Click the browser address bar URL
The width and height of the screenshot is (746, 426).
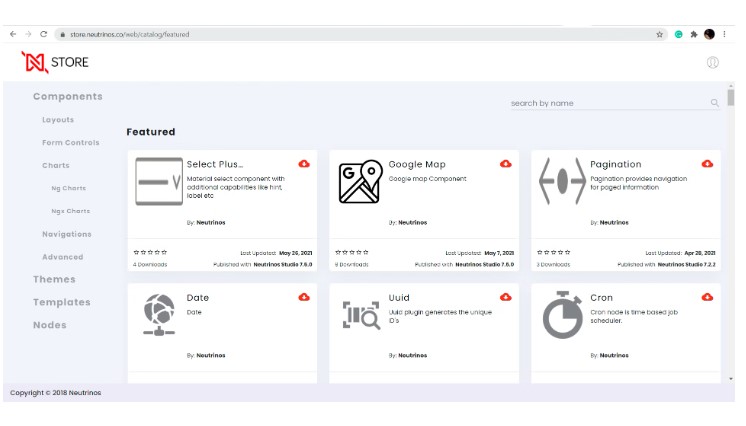coord(129,34)
